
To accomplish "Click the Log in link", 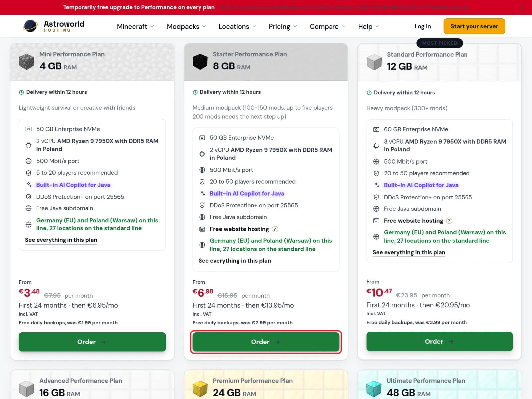I will click(x=423, y=26).
